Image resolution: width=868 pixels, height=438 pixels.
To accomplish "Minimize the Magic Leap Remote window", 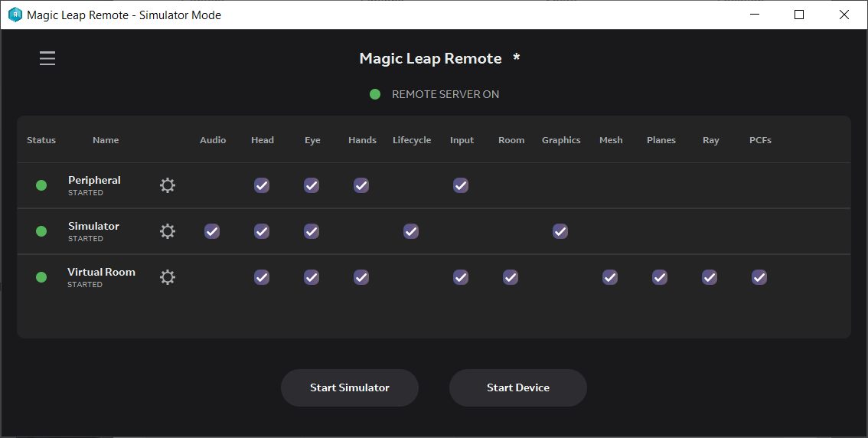I will (755, 15).
